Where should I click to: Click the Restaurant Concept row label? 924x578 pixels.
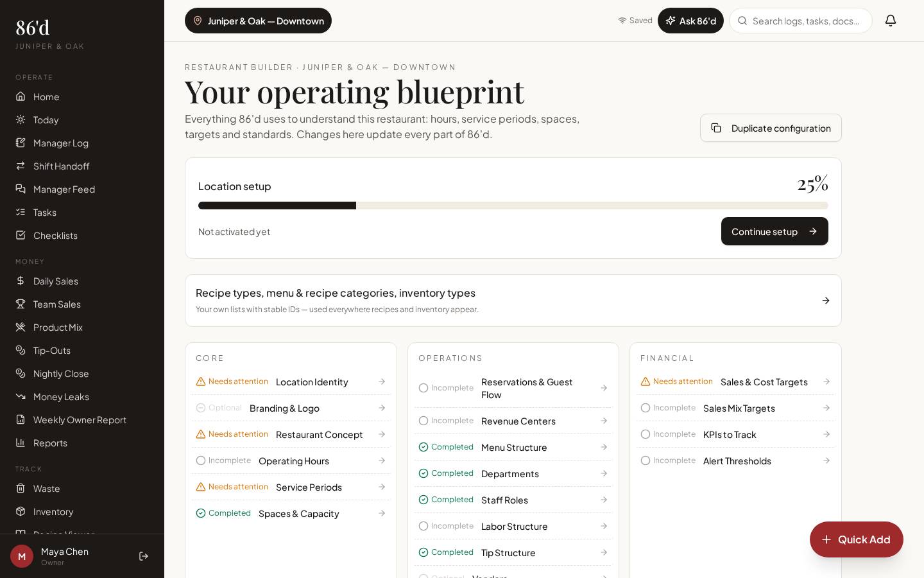pos(319,434)
